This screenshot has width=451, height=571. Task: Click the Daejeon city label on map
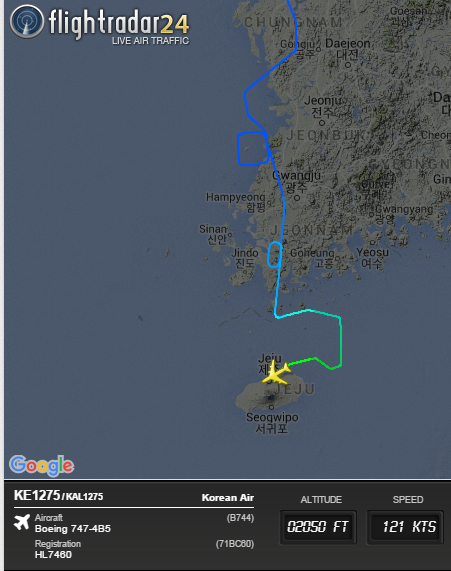point(348,44)
